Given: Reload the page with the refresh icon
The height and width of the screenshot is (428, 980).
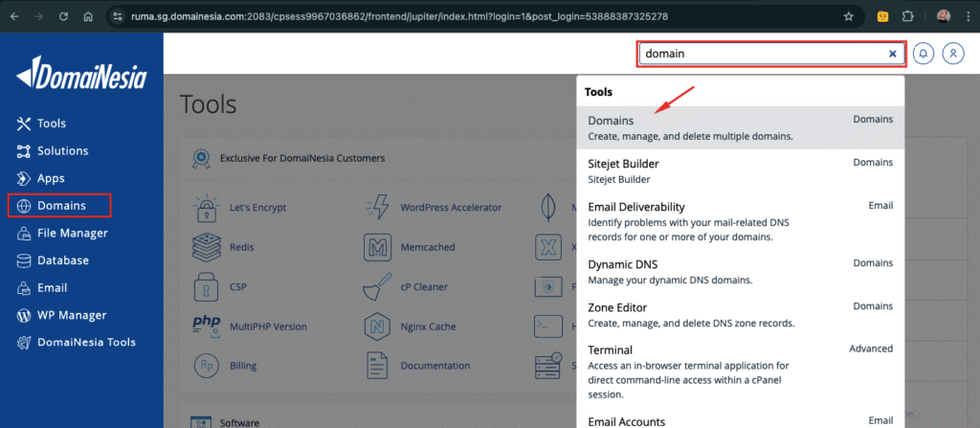Looking at the screenshot, I should click(x=63, y=17).
